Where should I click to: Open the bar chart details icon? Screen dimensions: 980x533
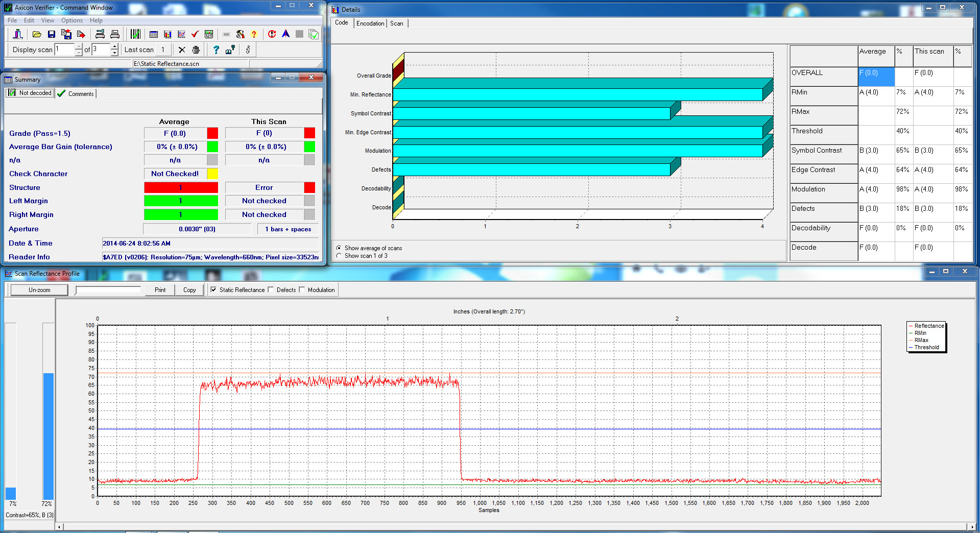pos(168,34)
